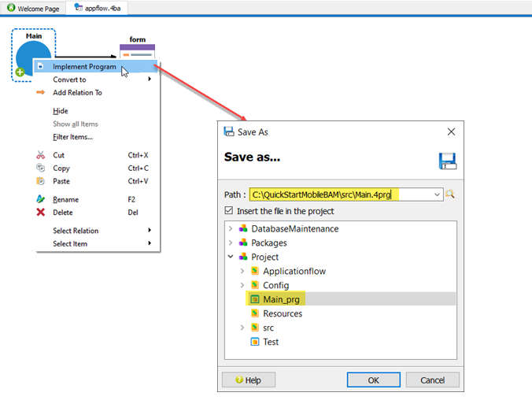
Task: Click the form node icon
Action: [x=138, y=52]
